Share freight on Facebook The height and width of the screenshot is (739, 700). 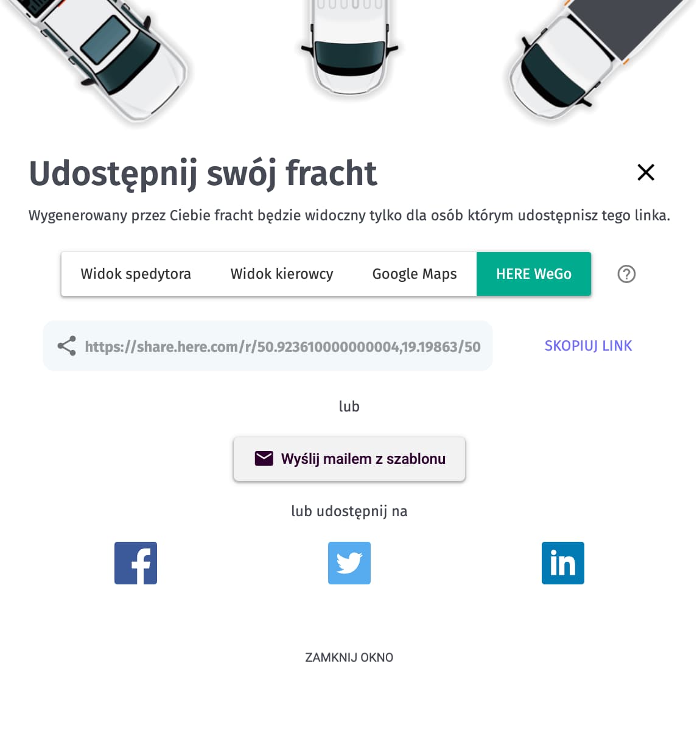pos(136,563)
